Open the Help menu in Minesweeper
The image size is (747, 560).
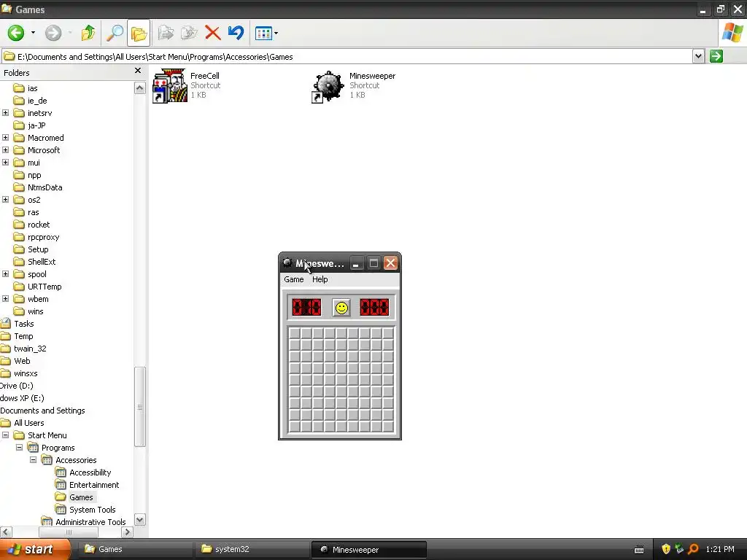point(320,279)
